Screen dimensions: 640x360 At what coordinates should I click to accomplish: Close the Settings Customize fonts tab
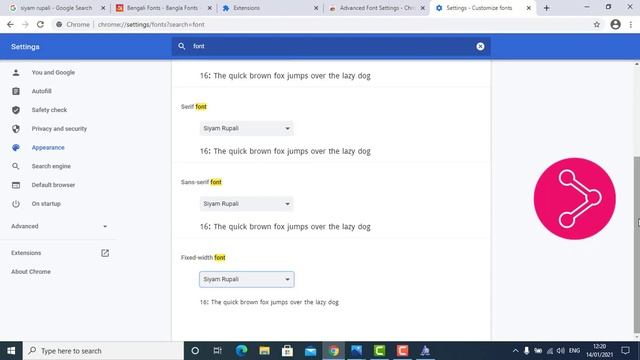click(x=529, y=8)
